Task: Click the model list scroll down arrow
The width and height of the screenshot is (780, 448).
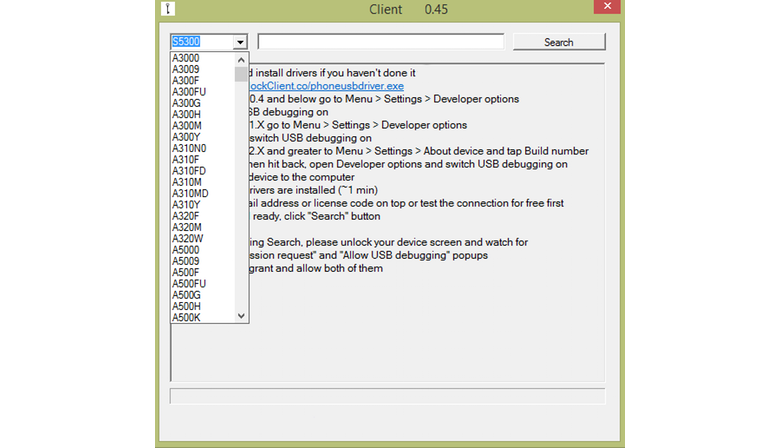Action: pos(241,316)
